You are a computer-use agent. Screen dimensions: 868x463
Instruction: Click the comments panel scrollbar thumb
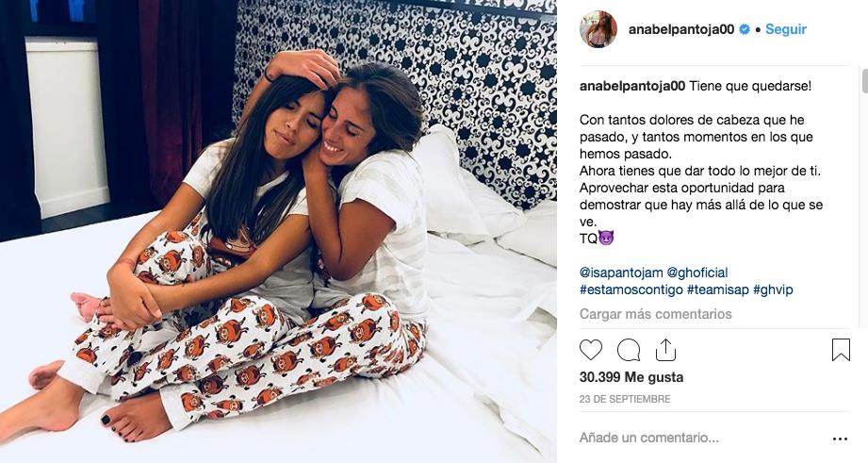[864, 80]
